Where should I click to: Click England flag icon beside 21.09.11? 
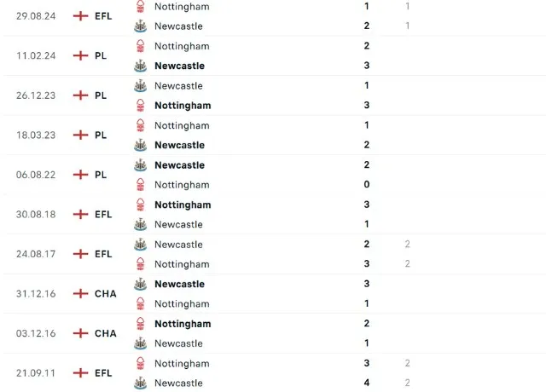coord(80,373)
